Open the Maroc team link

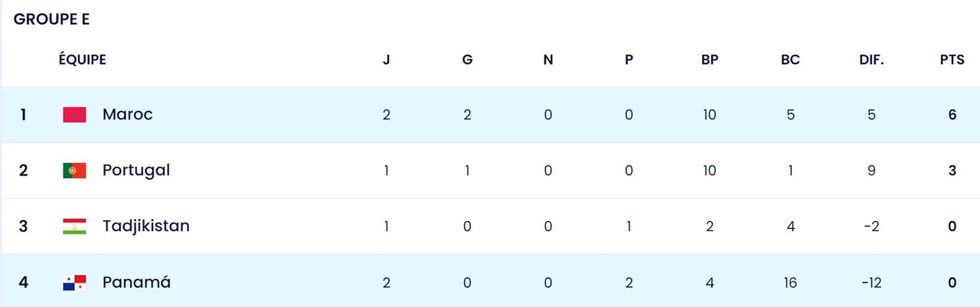(x=127, y=115)
